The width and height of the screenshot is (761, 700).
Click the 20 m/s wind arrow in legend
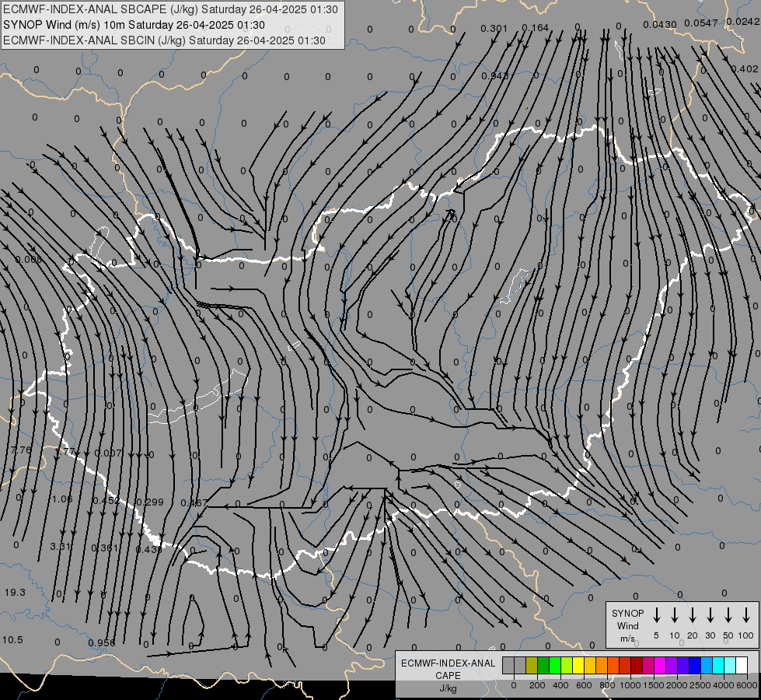[x=692, y=615]
